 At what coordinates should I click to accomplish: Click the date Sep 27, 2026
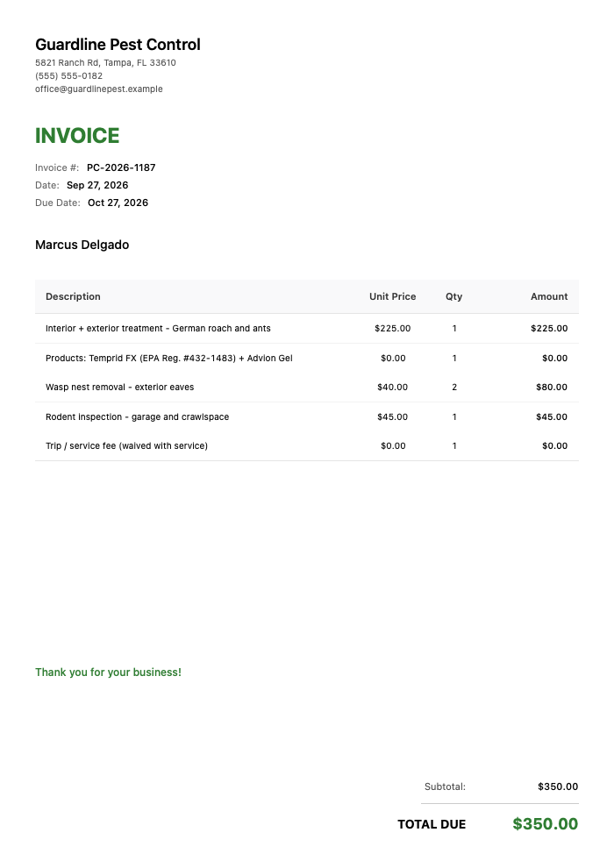(x=97, y=186)
